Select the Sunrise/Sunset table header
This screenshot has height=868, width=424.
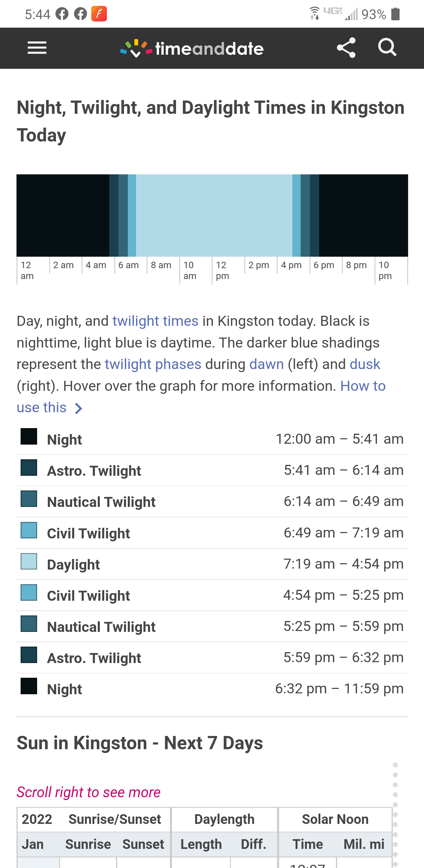(x=114, y=819)
